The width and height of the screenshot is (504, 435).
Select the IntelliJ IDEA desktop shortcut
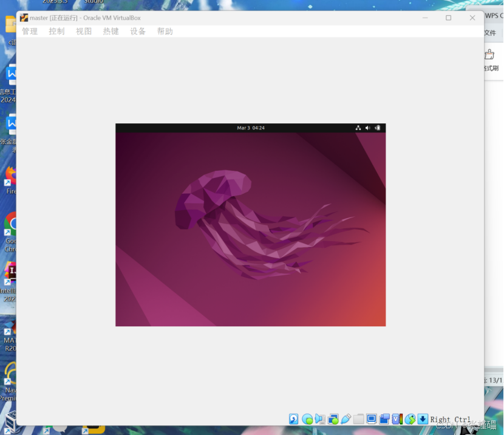click(9, 282)
